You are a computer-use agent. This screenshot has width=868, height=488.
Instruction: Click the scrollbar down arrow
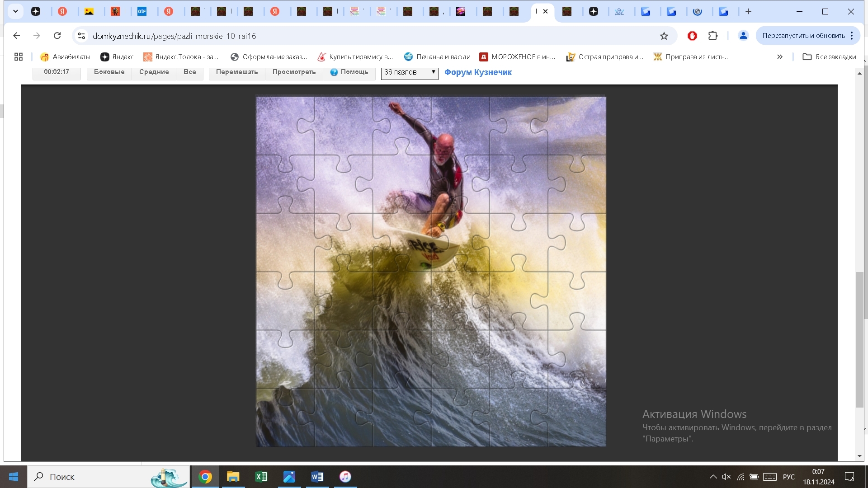pyautogui.click(x=859, y=456)
